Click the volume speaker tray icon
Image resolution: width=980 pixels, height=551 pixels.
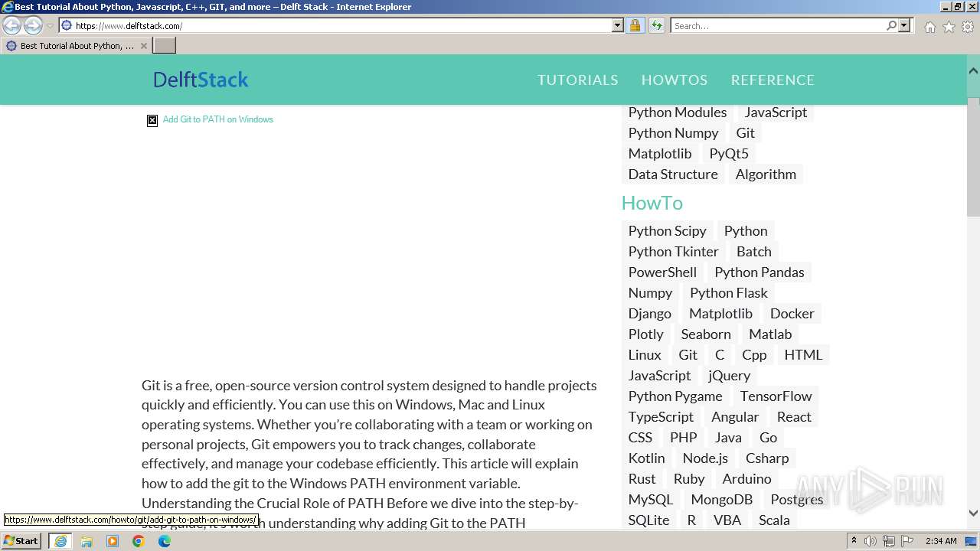pyautogui.click(x=871, y=541)
